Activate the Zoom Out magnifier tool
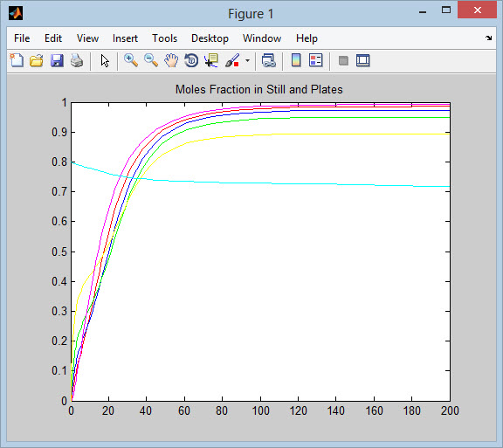Image resolution: width=503 pixels, height=448 pixels. [151, 60]
